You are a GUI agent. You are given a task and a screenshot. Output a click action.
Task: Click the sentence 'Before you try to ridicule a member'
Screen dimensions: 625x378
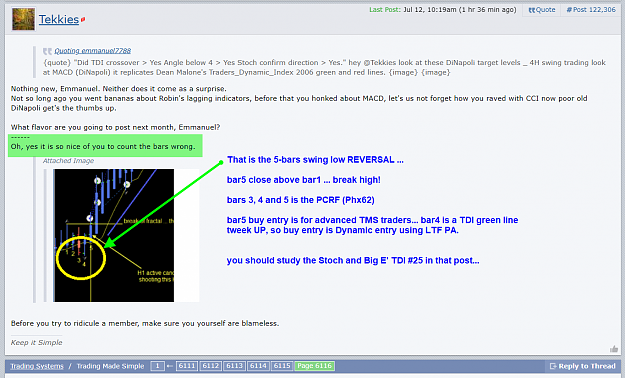point(145,323)
